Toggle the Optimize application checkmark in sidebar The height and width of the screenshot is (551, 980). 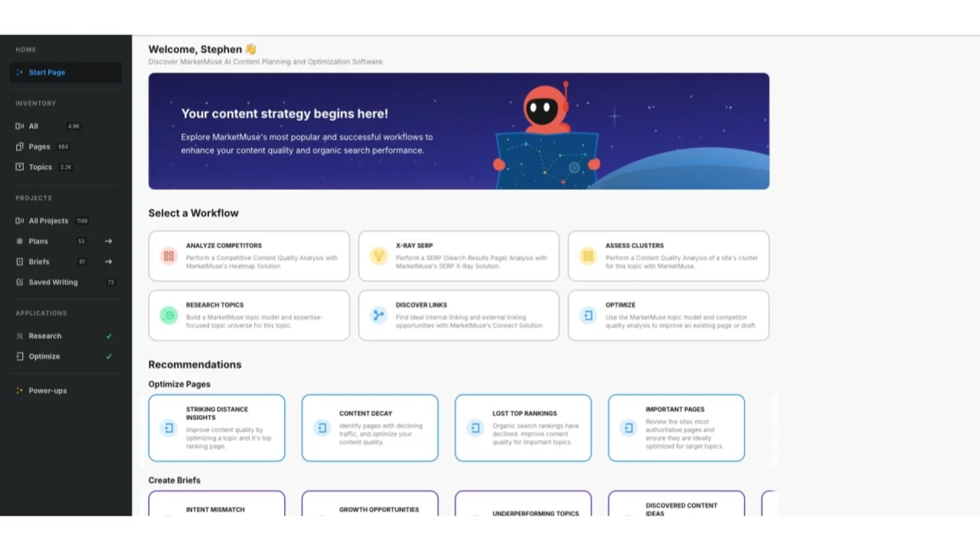click(109, 357)
